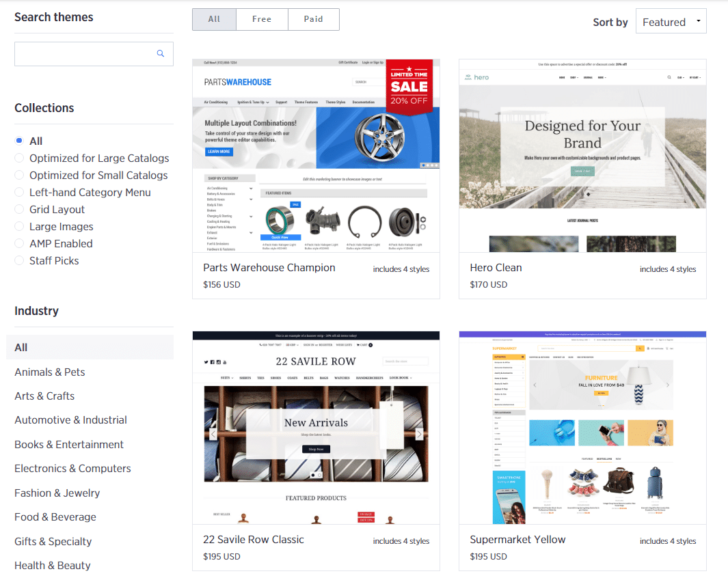
Task: Click the Parts Warehouse logo in theme preview
Action: tap(237, 82)
